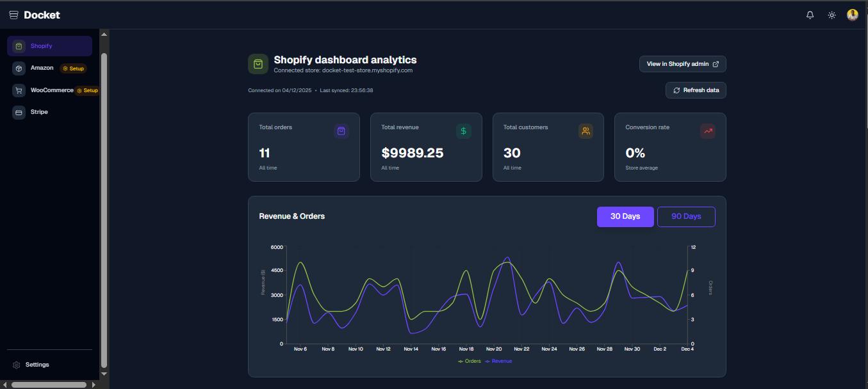The width and height of the screenshot is (868, 389).
Task: Hide the Revenue series in the chart legend
Action: 498,361
